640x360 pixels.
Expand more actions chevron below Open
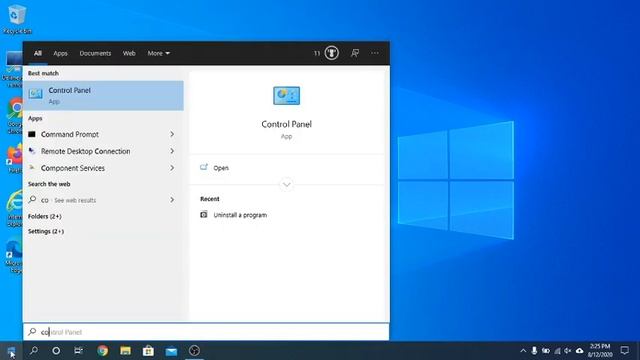tap(287, 184)
